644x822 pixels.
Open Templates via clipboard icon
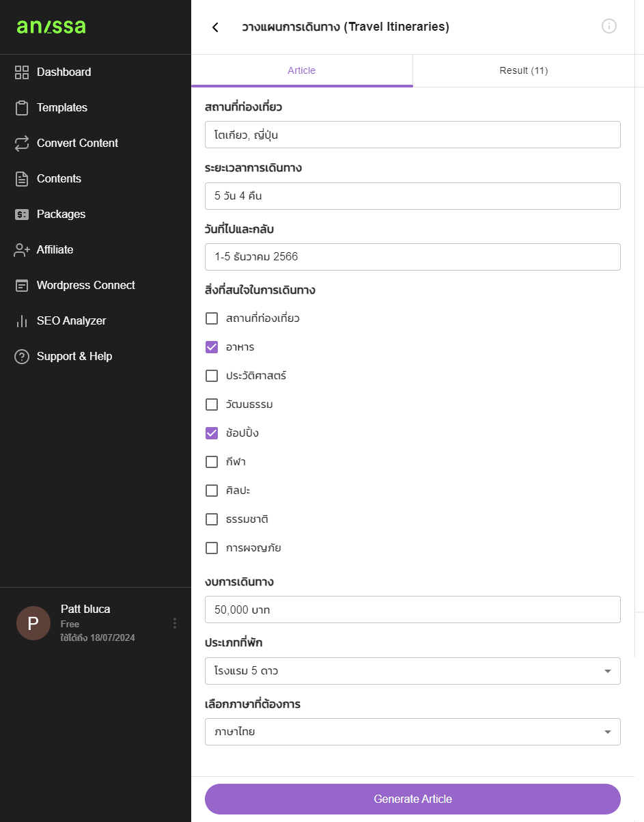(x=22, y=107)
